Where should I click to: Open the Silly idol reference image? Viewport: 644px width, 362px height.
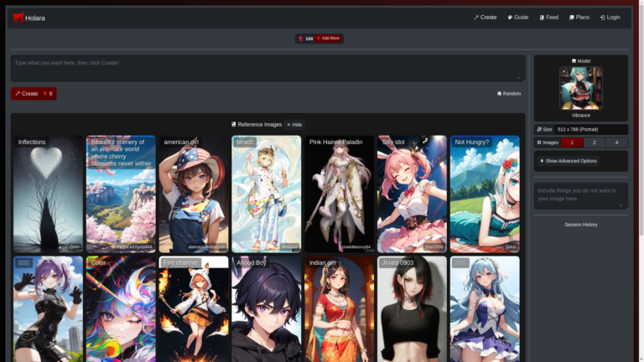click(x=412, y=194)
